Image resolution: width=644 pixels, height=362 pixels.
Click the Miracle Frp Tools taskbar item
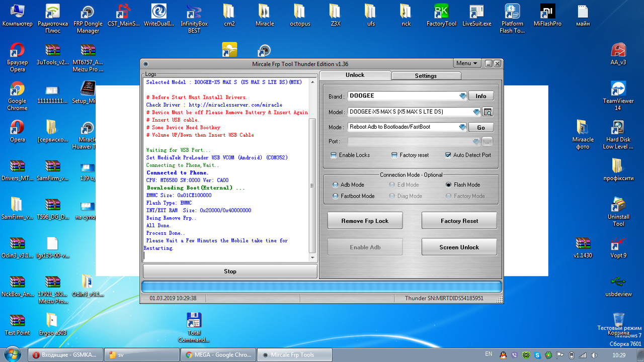coord(295,354)
